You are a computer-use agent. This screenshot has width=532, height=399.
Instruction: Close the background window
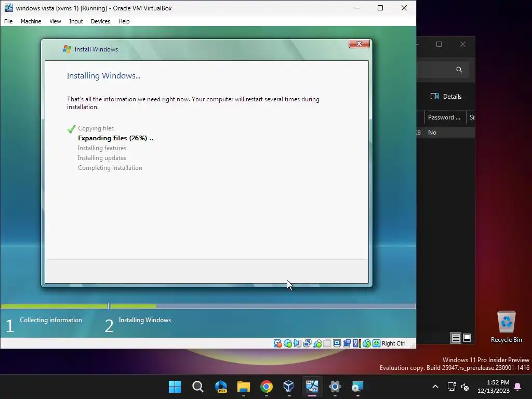click(463, 44)
